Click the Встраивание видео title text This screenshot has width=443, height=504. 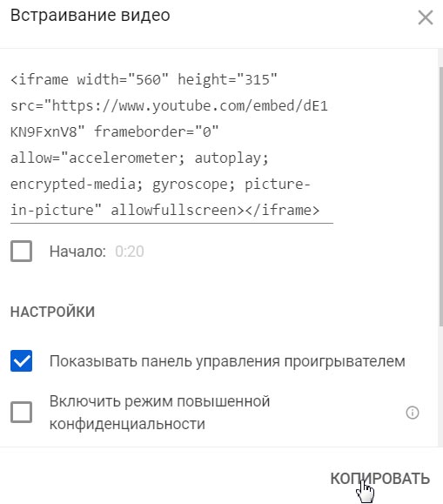(91, 15)
